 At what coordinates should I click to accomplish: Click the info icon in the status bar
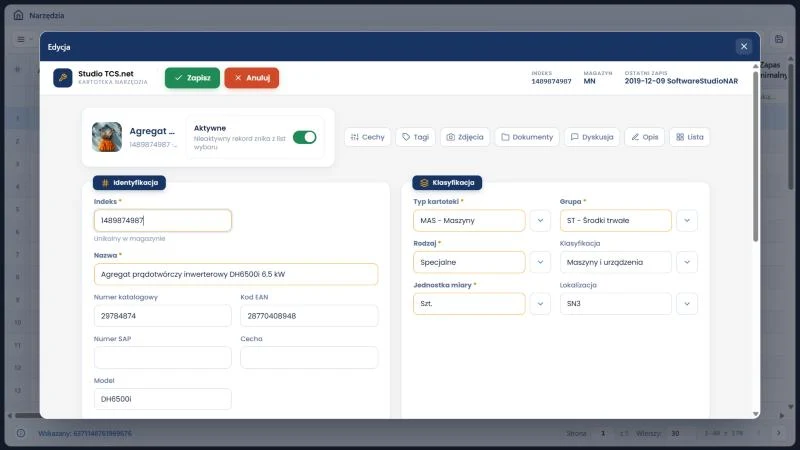[x=21, y=433]
